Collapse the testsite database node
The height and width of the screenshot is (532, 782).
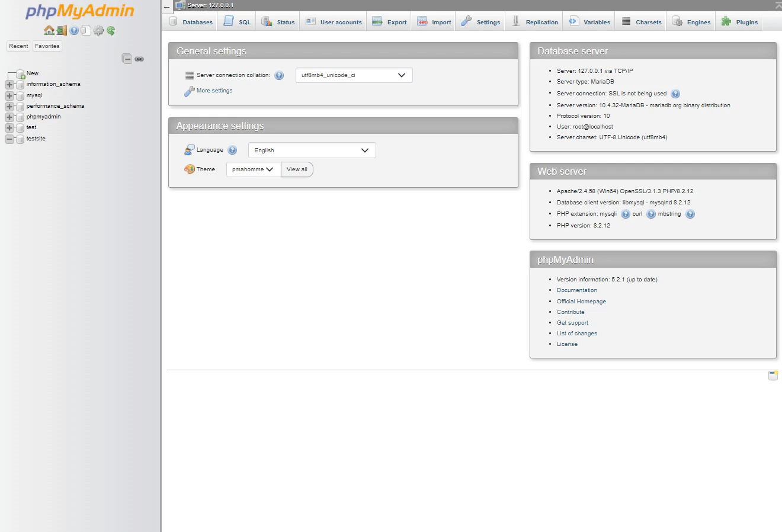(x=9, y=139)
